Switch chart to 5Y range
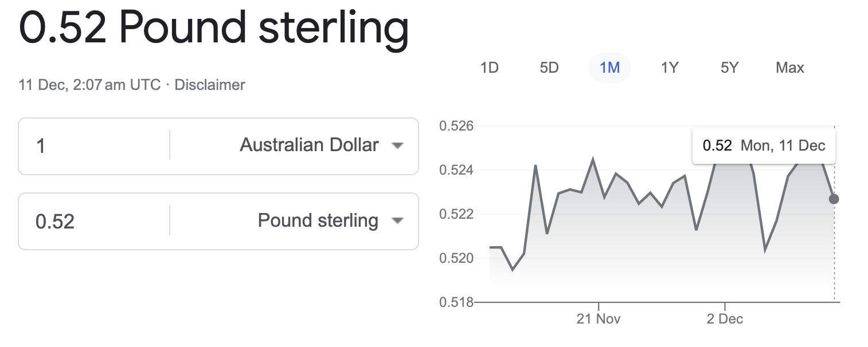Screen dimensions: 868x347 tap(730, 68)
